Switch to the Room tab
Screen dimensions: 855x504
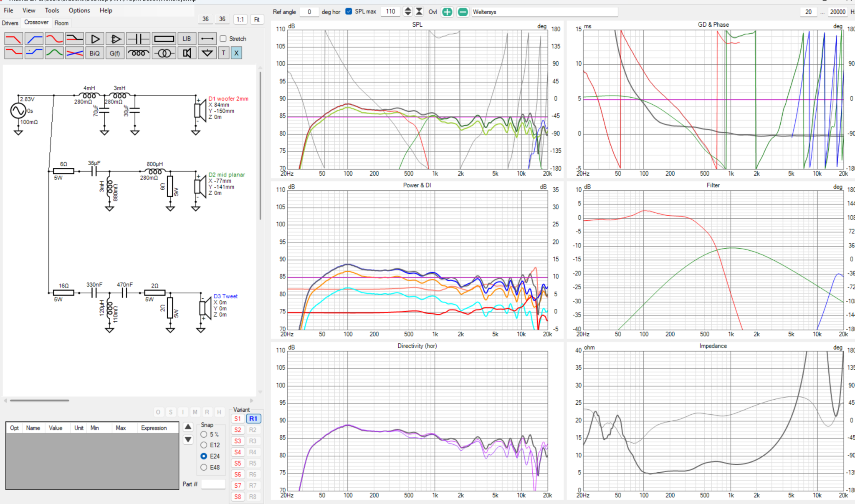(x=61, y=23)
